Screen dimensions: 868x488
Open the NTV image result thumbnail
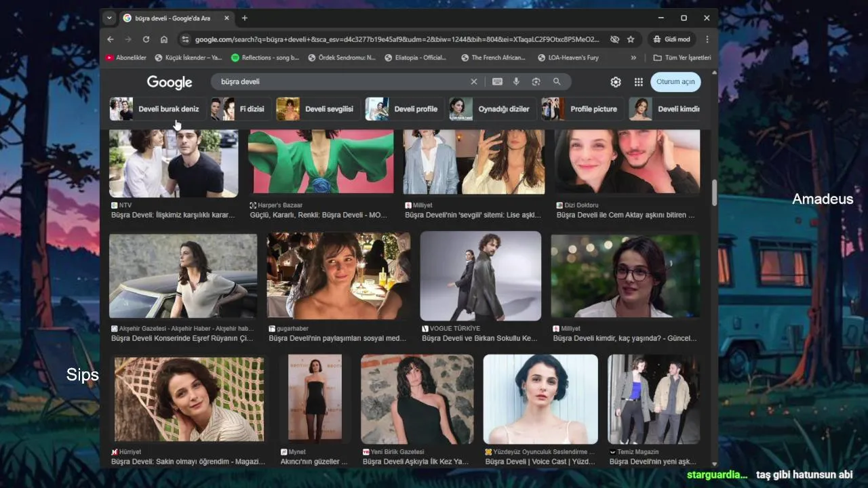[x=174, y=163]
